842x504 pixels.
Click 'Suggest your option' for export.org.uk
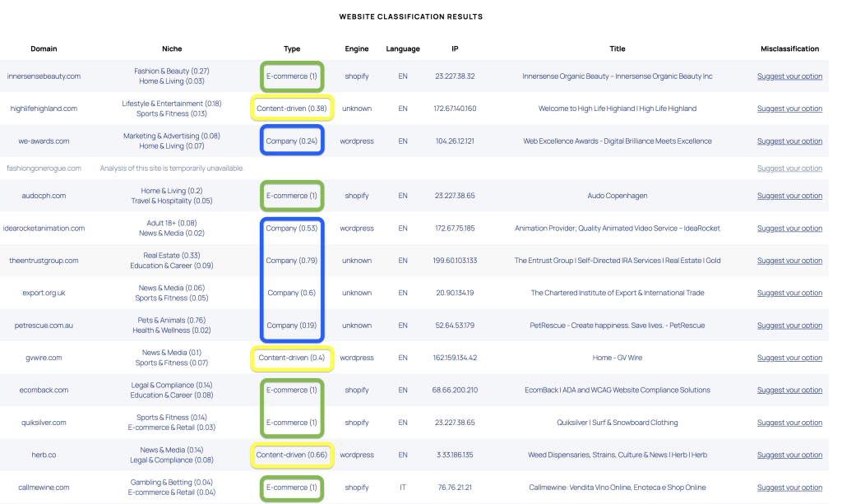(x=789, y=293)
